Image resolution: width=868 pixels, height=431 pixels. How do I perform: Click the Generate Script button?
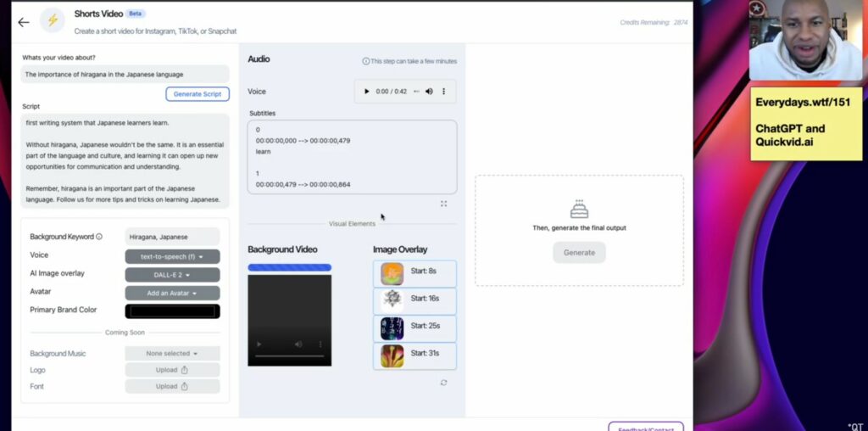(x=198, y=94)
